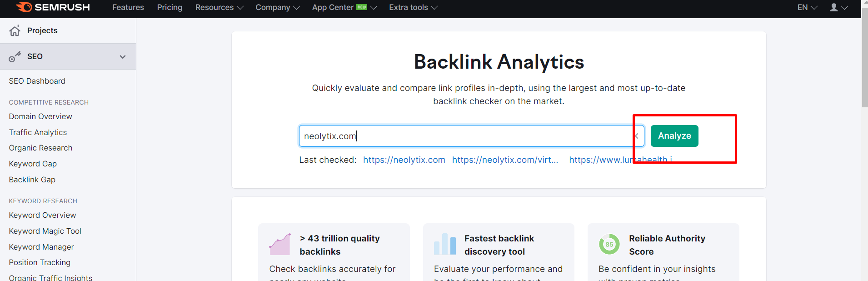The height and width of the screenshot is (281, 868).
Task: Open last checked neolytix.com/virt... link
Action: (x=505, y=160)
